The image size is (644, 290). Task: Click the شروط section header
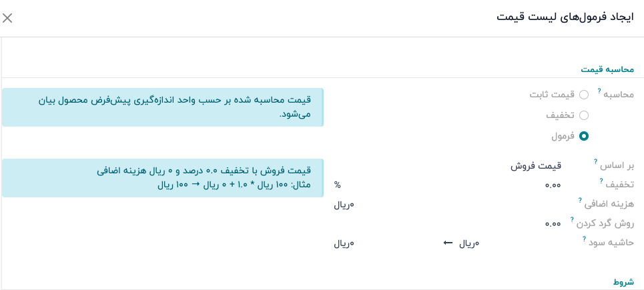coord(623,282)
